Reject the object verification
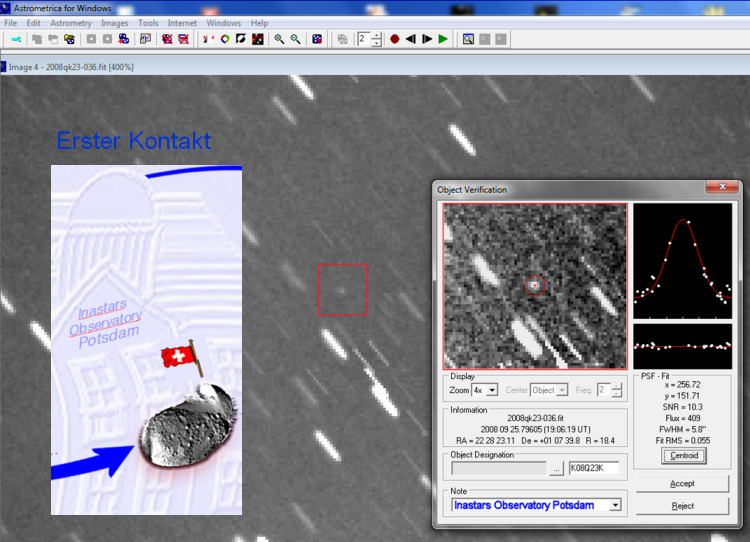This screenshot has height=542, width=750. 683,506
